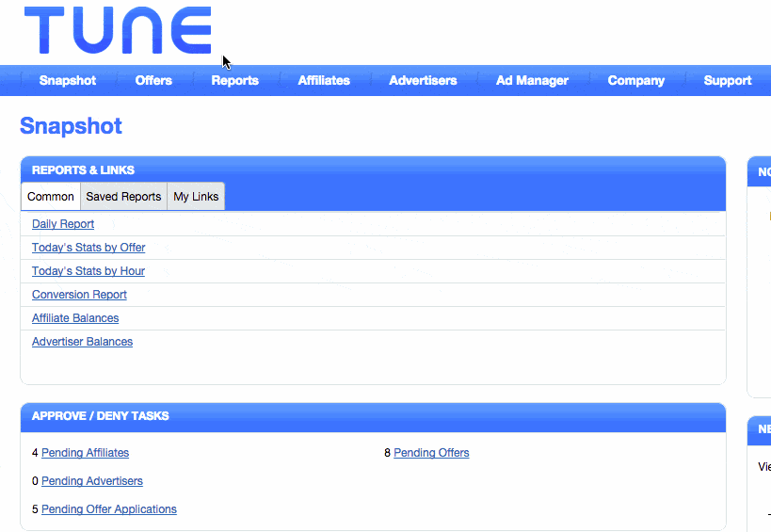
Task: Select the Common tab
Action: (x=51, y=197)
